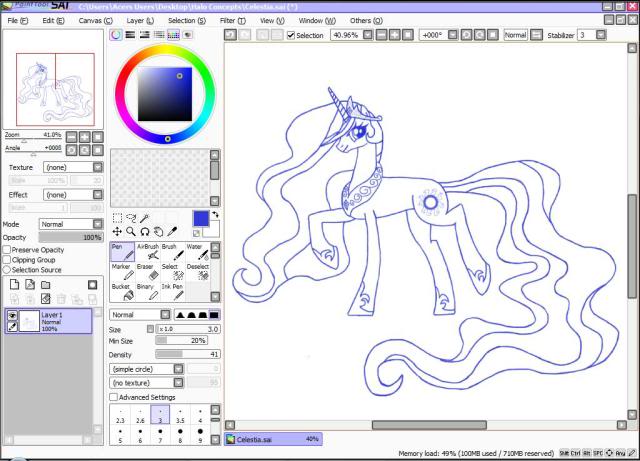Show the swatches panel
Viewport: 640px width, 461px height.
173,35
